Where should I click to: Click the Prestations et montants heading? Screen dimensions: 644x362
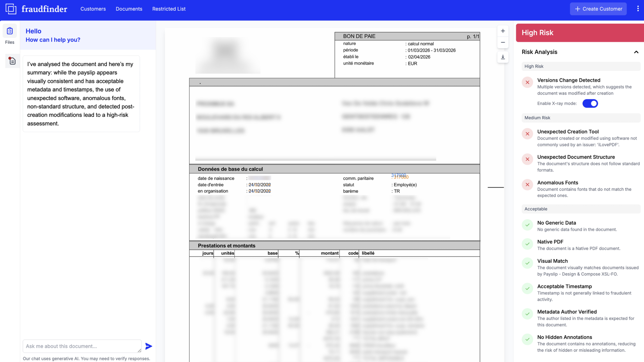coord(226,246)
